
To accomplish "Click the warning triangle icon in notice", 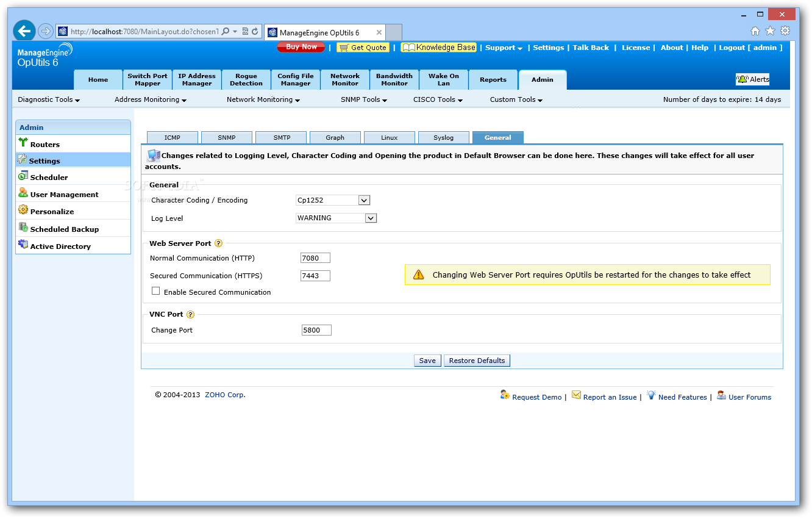I will 418,275.
